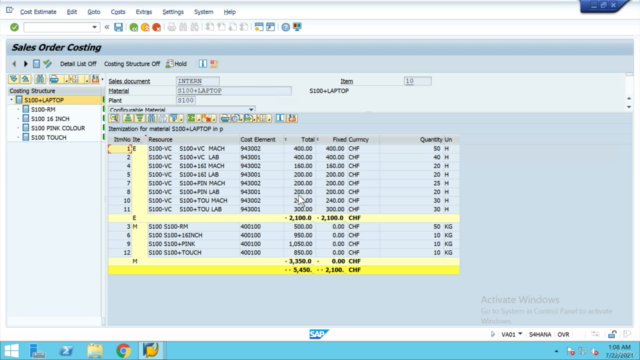Click the S100 S100+TOUCH resource cell
The width and height of the screenshot is (640, 360).
click(193, 253)
